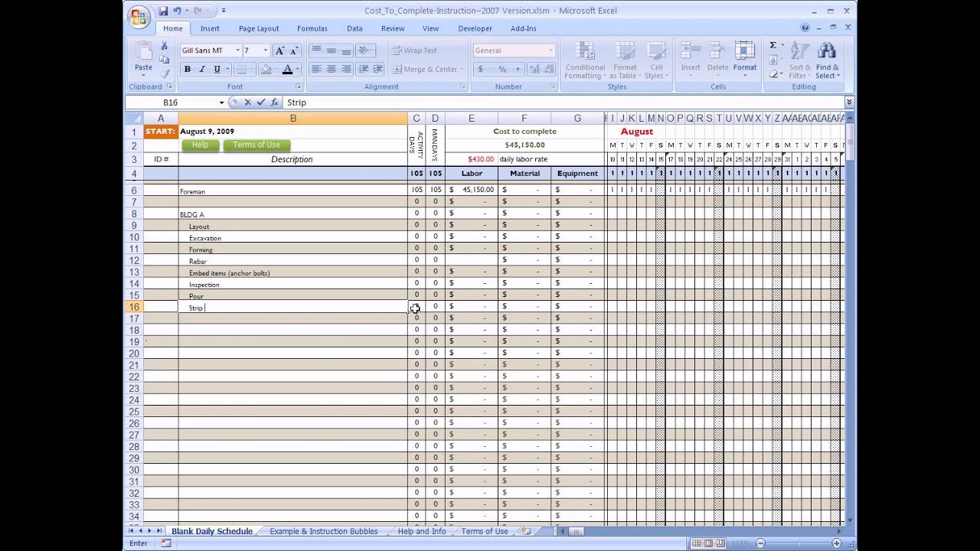Image resolution: width=980 pixels, height=551 pixels.
Task: Apply Accounting dollar number format
Action: tap(481, 69)
